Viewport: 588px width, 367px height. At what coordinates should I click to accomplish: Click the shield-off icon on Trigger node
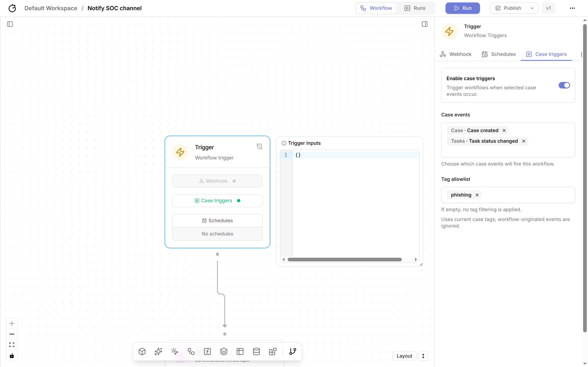(x=259, y=146)
